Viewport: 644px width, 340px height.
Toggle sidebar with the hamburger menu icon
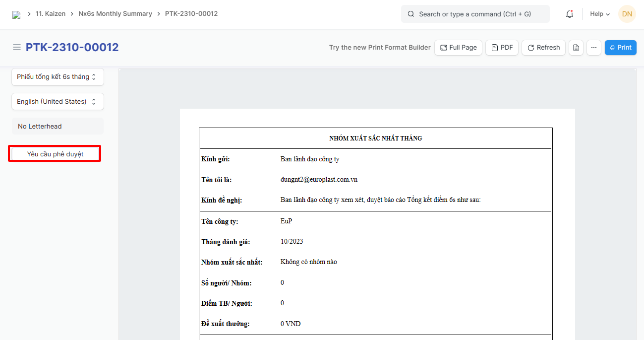coord(17,47)
